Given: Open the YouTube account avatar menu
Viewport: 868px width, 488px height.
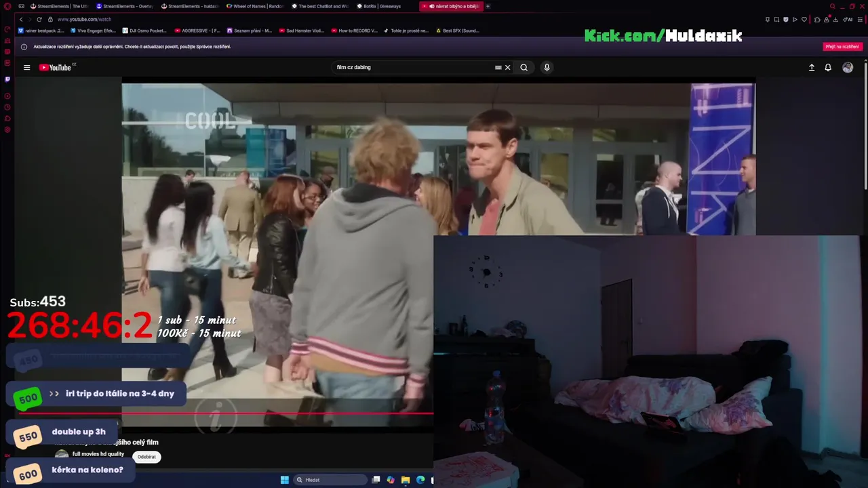Looking at the screenshot, I should coord(848,67).
